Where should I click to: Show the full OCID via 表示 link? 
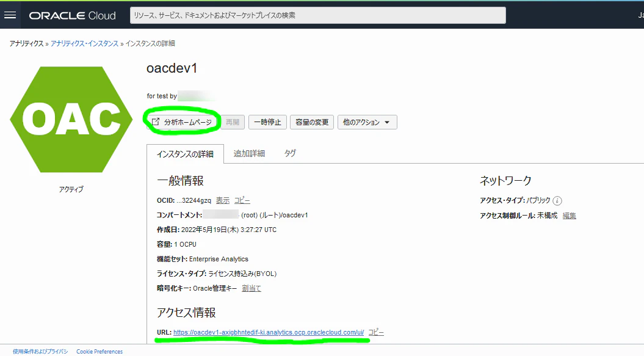point(223,200)
